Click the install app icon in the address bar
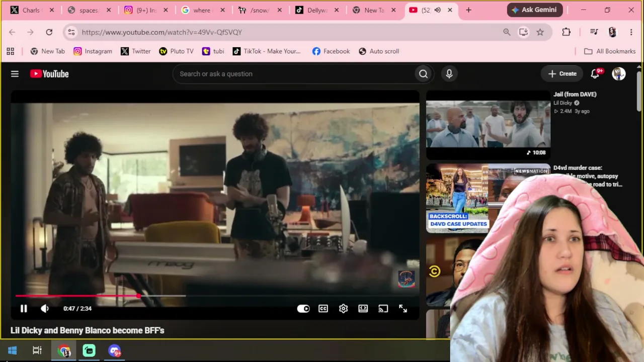This screenshot has height=362, width=644. point(523,32)
